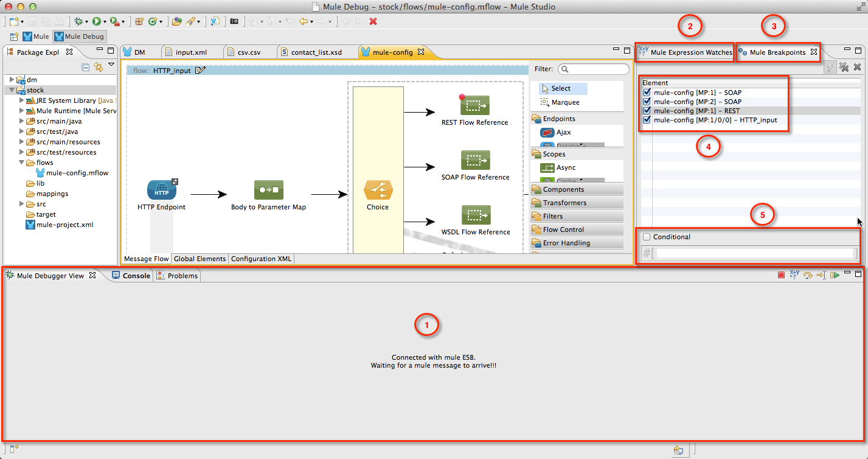Switch to the Global Elements tab
868x459 pixels.
pyautogui.click(x=200, y=259)
